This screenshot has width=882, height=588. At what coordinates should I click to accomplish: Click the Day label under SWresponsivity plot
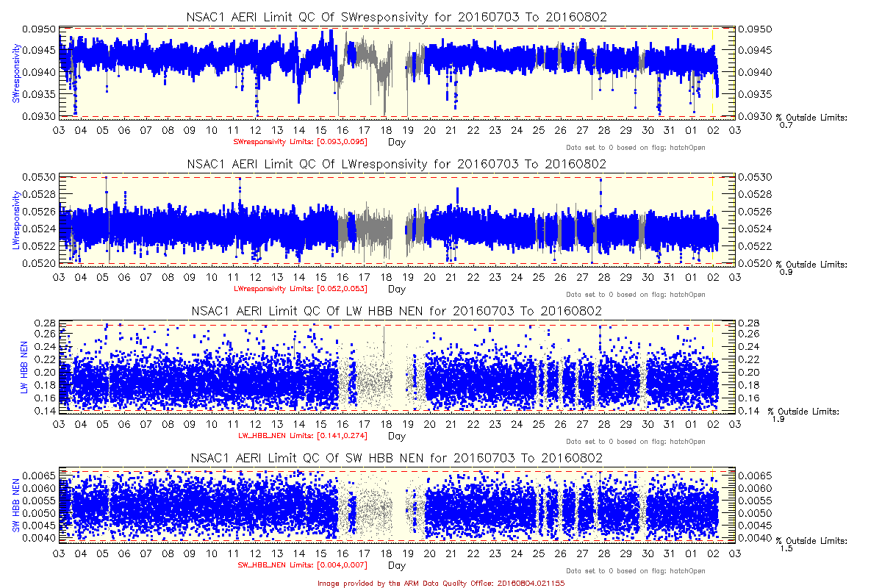(396, 142)
